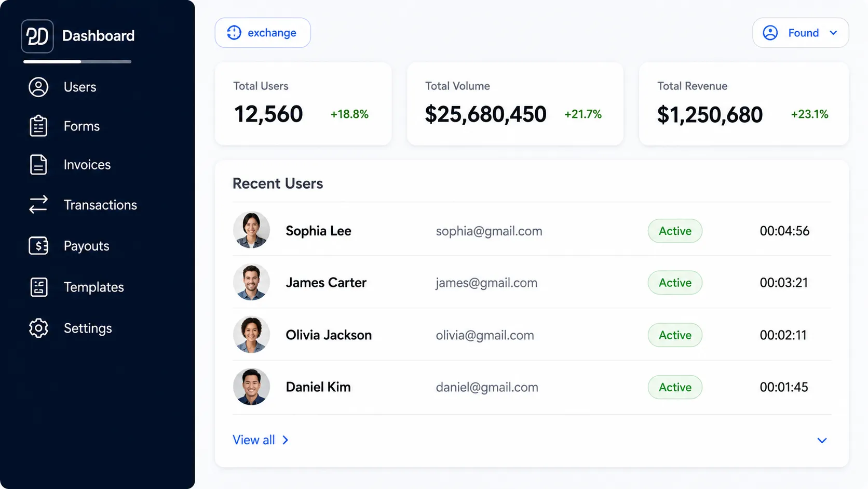
Task: Click email james@gmail.com
Action: (486, 283)
